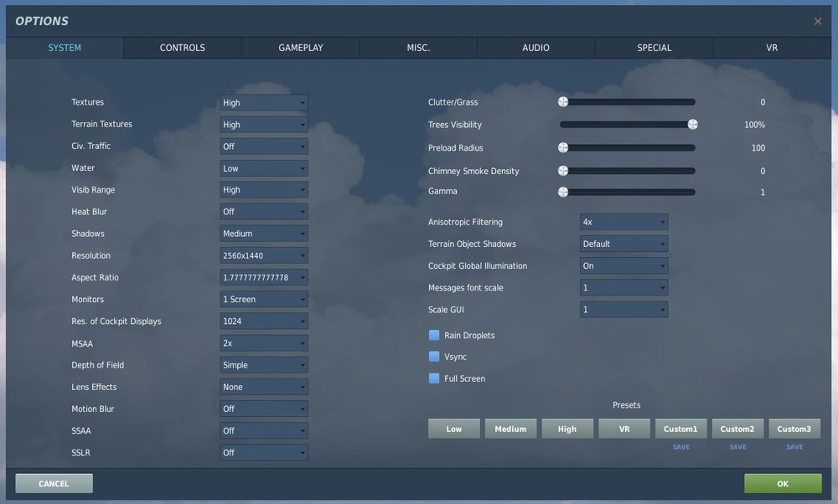Click the Cancel button
Screen dimensions: 838x504
click(54, 483)
